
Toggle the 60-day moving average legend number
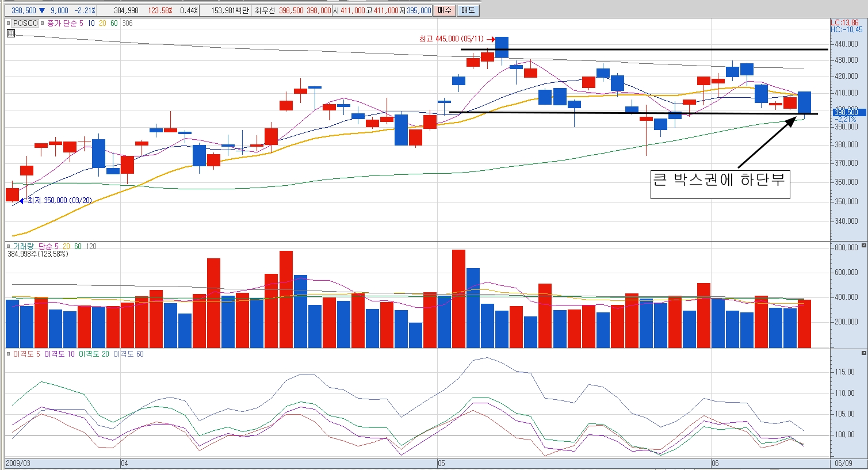pyautogui.click(x=114, y=24)
